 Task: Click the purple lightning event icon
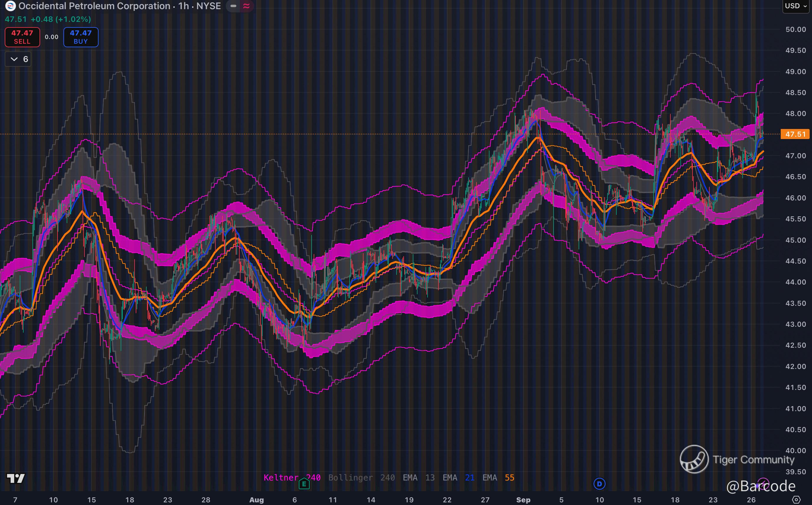(x=764, y=484)
